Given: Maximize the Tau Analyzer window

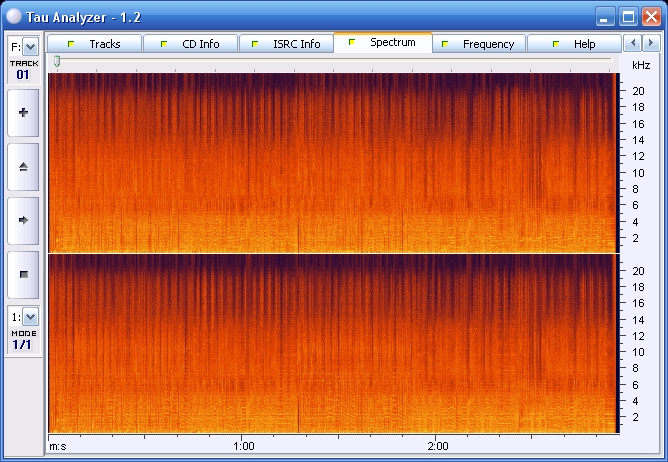Looking at the screenshot, I should pyautogui.click(x=628, y=16).
